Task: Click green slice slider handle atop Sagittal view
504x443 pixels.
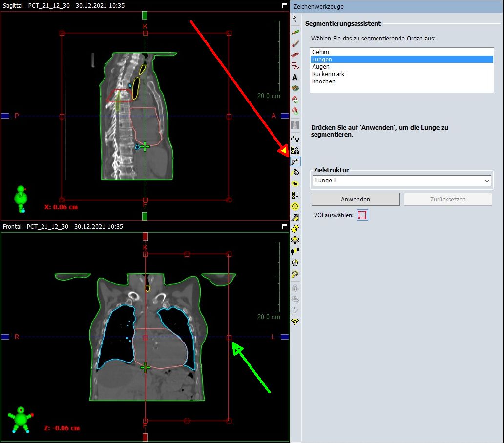Action: pyautogui.click(x=145, y=16)
